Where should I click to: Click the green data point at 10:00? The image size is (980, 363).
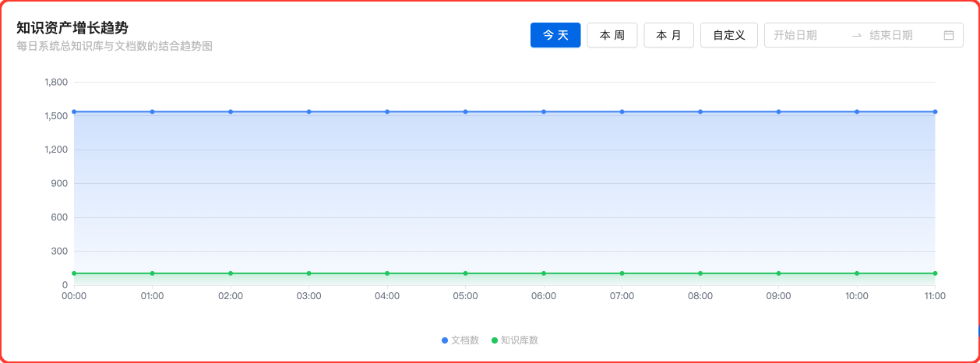[x=857, y=273]
